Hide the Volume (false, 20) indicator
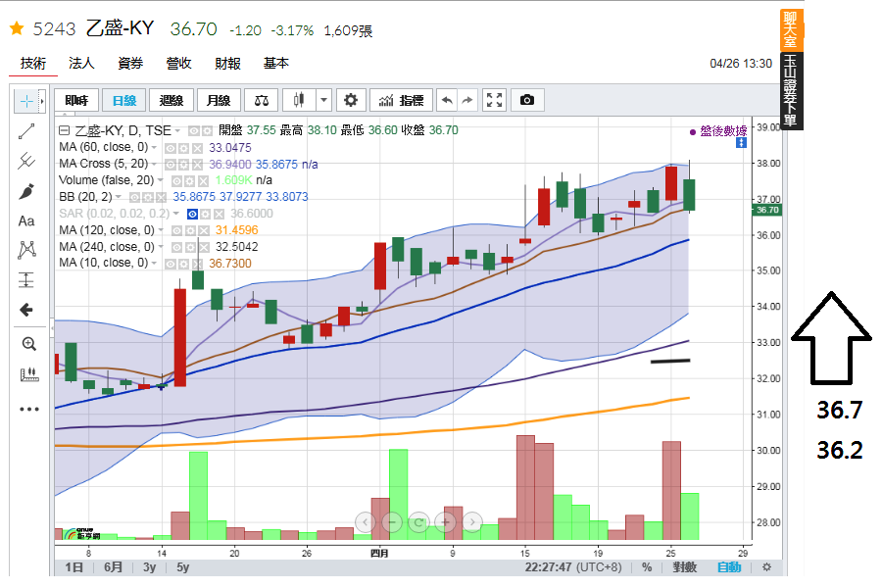882x588 pixels. click(176, 181)
